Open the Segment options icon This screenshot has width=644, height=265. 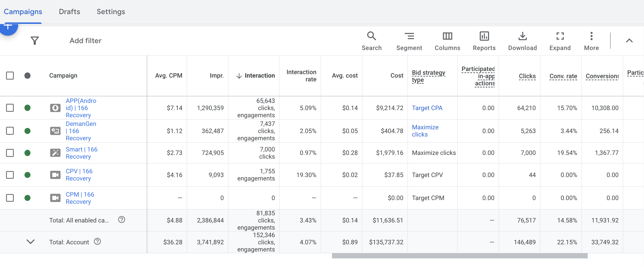(x=409, y=36)
